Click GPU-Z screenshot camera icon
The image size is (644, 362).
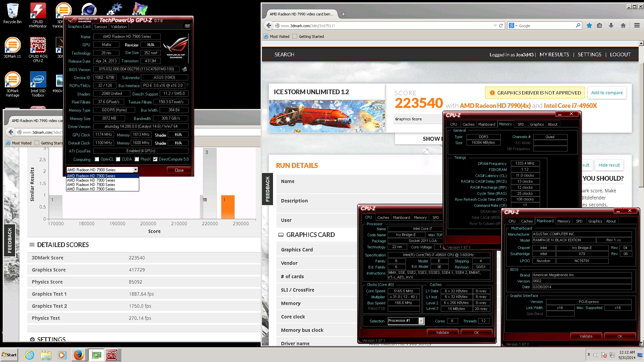187,26
